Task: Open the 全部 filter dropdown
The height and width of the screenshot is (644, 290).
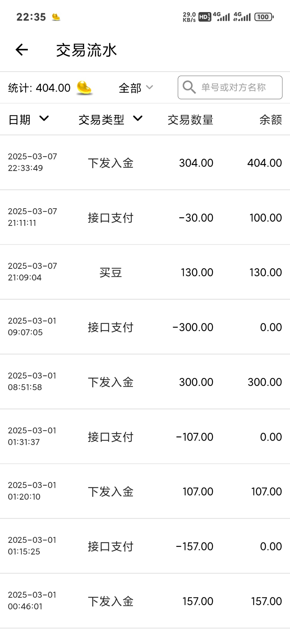Action: tap(136, 88)
